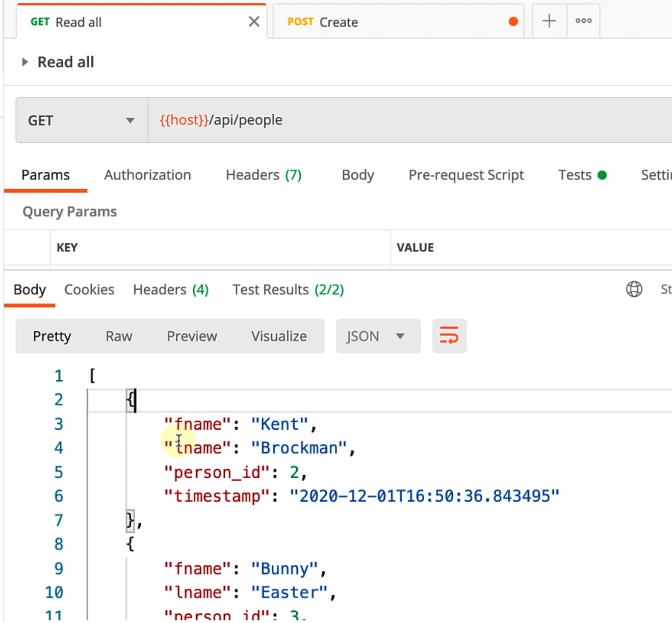Image resolution: width=672 pixels, height=623 pixels.
Task: Click the globe icon near the response section
Action: (634, 289)
